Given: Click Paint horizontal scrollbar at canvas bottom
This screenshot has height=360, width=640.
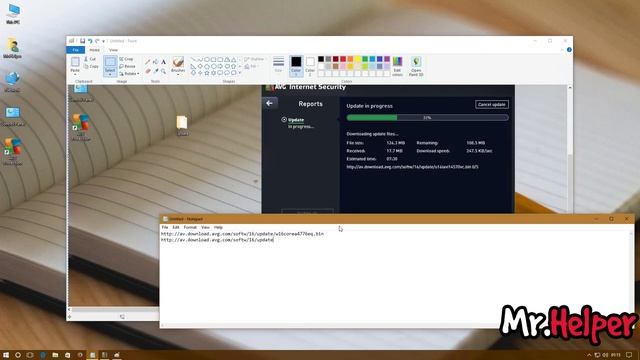Looking at the screenshot, I should click(x=114, y=310).
